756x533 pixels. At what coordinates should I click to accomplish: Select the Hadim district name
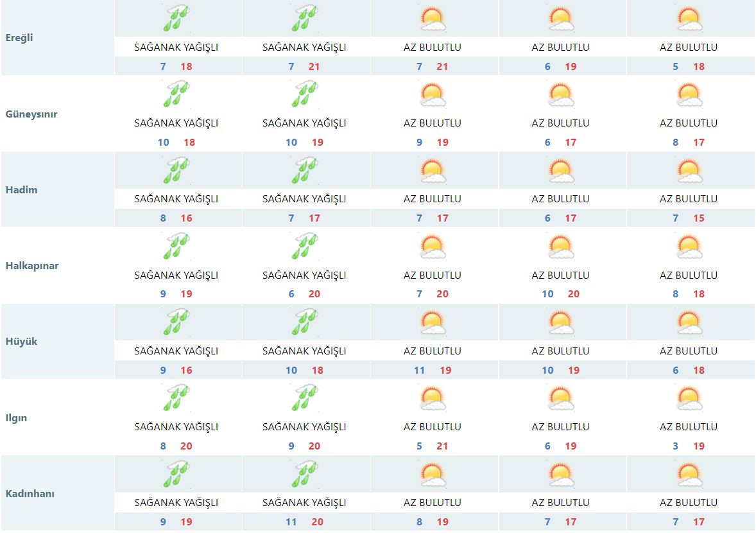21,190
